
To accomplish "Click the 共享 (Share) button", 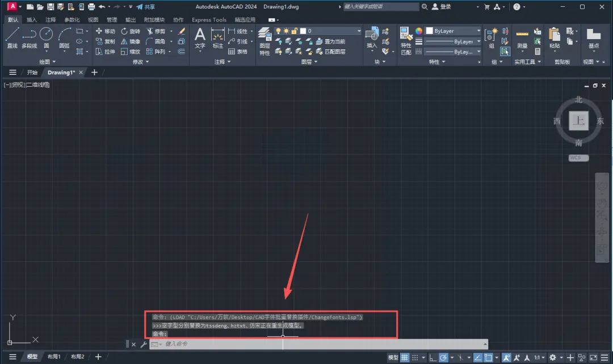I will [x=146, y=7].
